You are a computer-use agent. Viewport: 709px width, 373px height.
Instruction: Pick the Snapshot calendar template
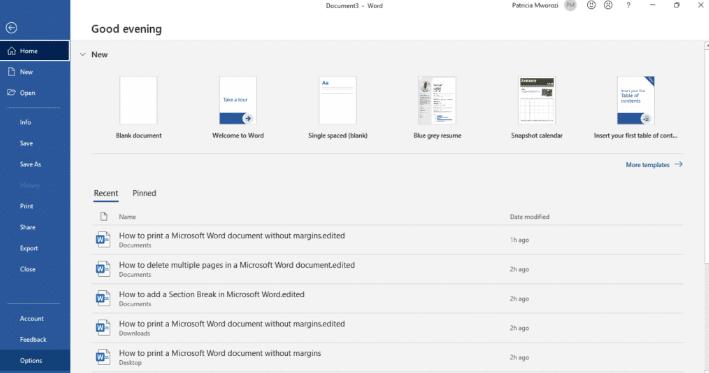[x=537, y=100]
